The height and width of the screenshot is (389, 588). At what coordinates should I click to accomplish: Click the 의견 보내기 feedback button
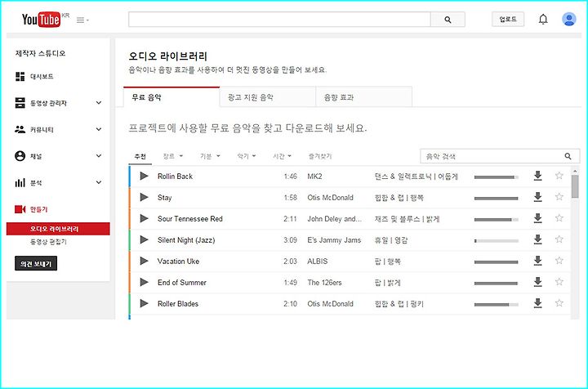coord(36,264)
